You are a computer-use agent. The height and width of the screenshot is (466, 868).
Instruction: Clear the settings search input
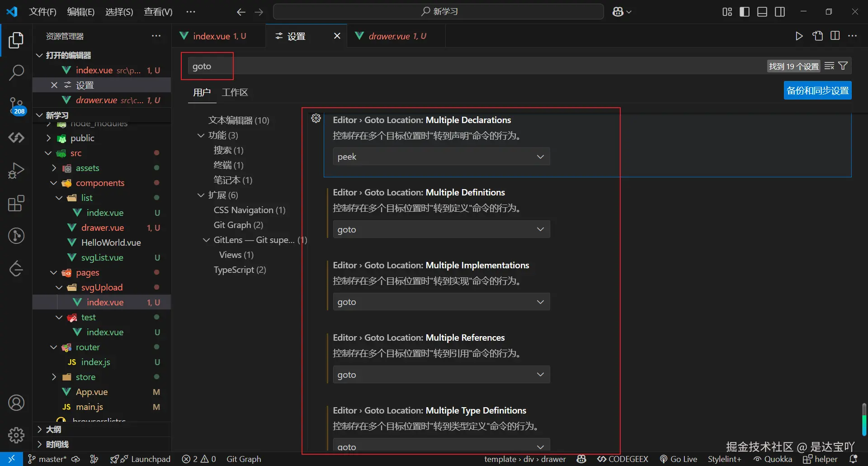tap(829, 66)
